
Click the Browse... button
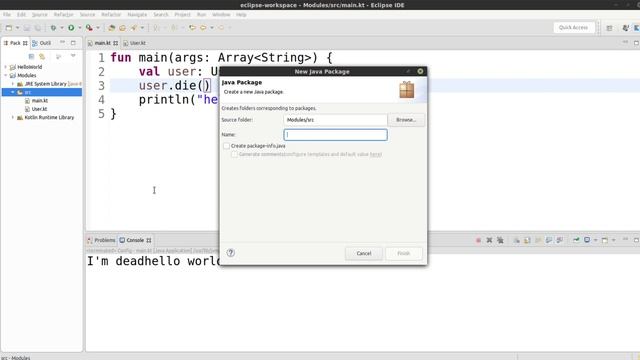click(x=406, y=120)
